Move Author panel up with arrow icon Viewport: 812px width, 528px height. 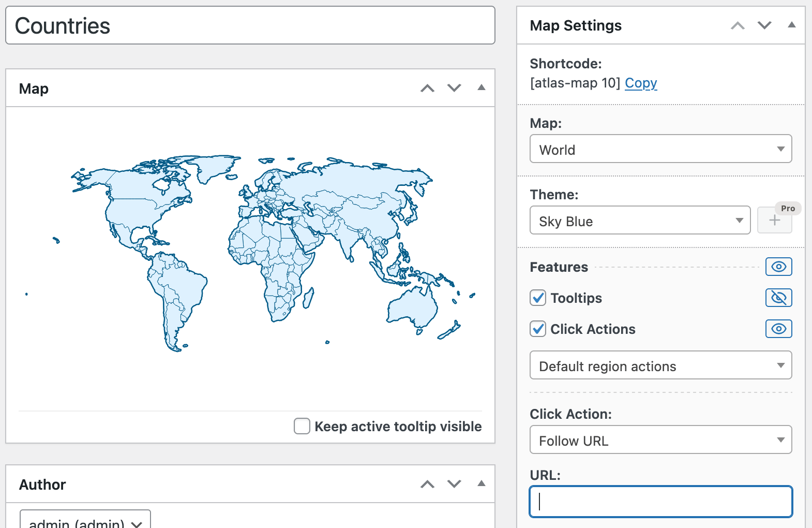(427, 484)
